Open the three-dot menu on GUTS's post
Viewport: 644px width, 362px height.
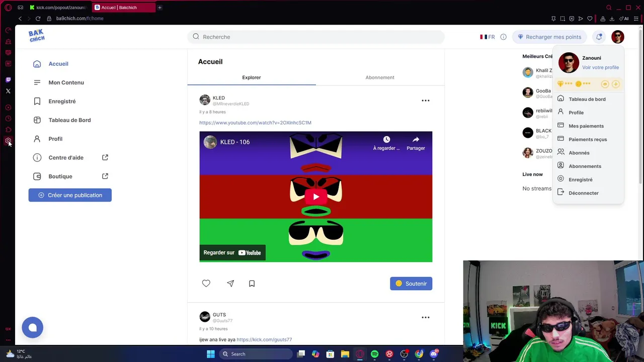(426, 317)
